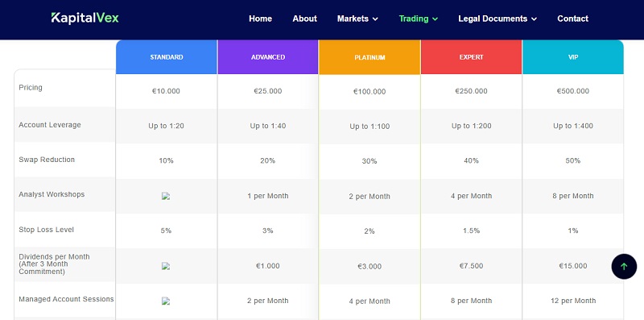Click the Up to 1:40 leverage value
Viewport: 644px width, 320px height.
[268, 126]
